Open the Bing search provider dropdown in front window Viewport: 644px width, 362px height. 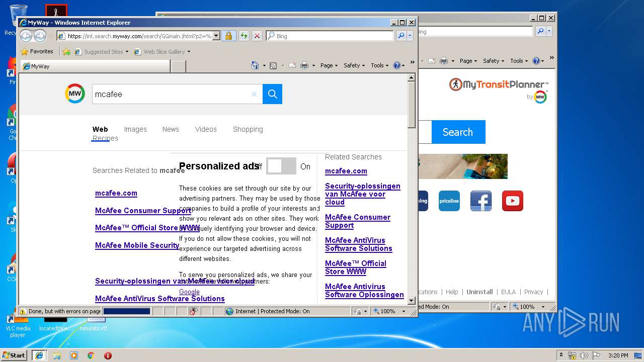[x=410, y=36]
